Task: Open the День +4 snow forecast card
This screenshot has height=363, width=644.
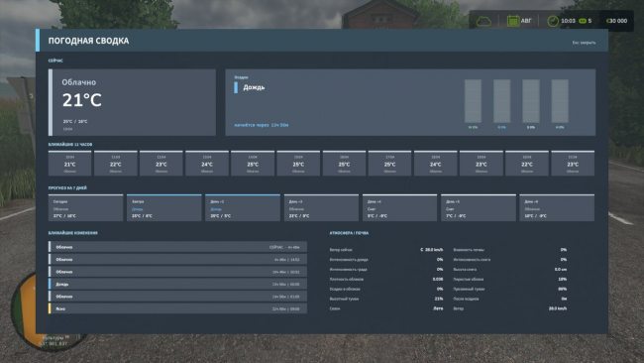Action: click(x=399, y=208)
